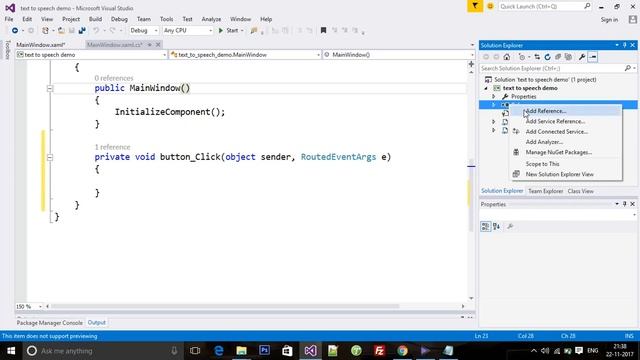Image resolution: width=640 pixels, height=360 pixels.
Task: Toggle auto-hide pin on Properties panel
Action: (624, 204)
